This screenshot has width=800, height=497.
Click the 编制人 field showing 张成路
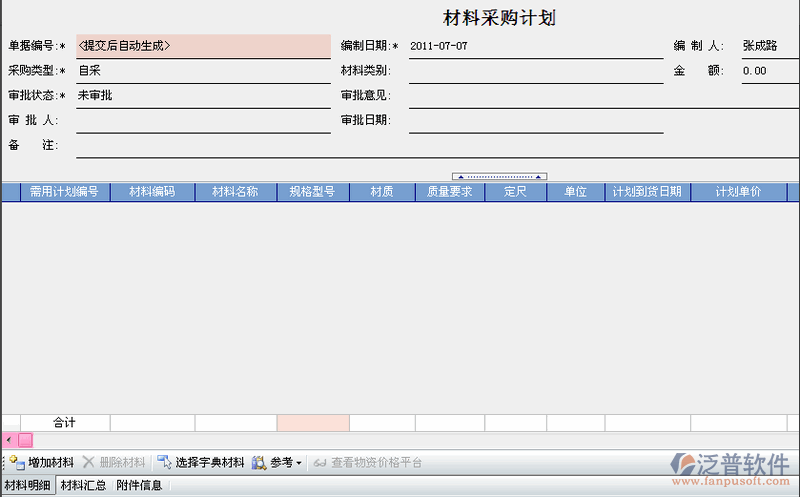[770, 46]
